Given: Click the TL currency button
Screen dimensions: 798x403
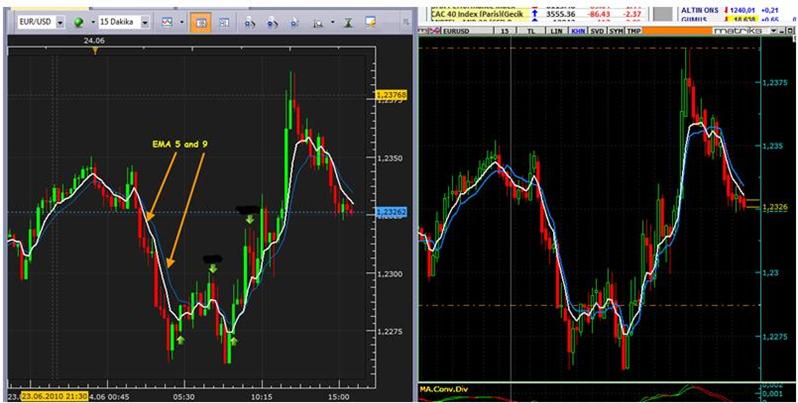Looking at the screenshot, I should (x=531, y=32).
